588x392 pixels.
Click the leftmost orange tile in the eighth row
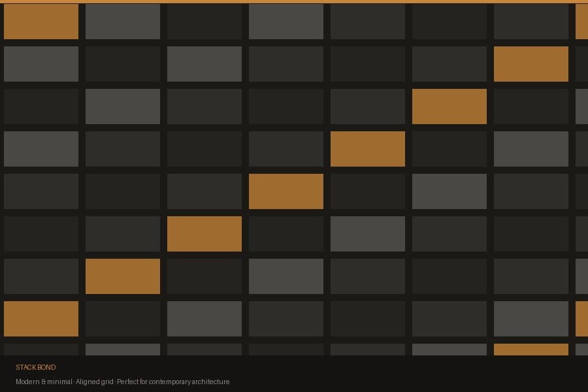(41, 319)
